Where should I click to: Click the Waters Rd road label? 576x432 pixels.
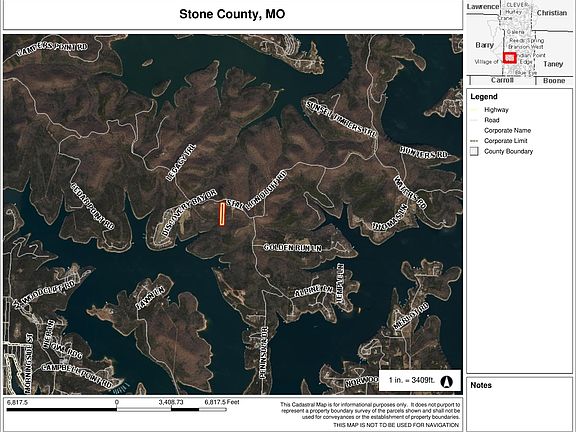410,193
